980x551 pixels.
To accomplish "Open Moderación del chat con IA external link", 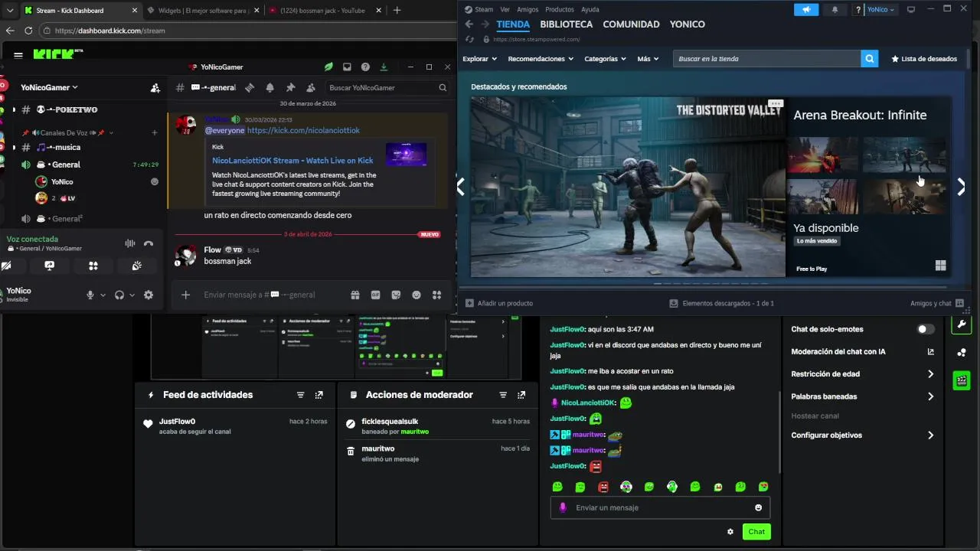I will click(931, 352).
